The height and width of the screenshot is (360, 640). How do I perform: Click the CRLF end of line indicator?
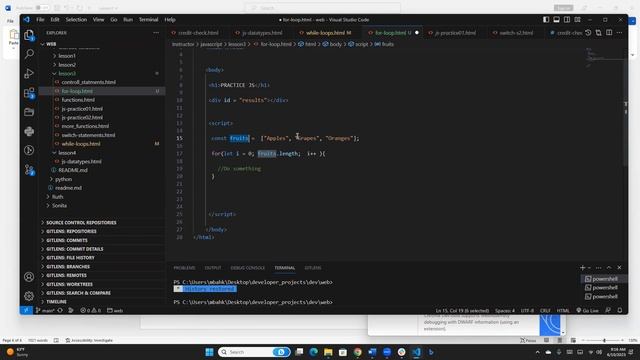coord(545,311)
